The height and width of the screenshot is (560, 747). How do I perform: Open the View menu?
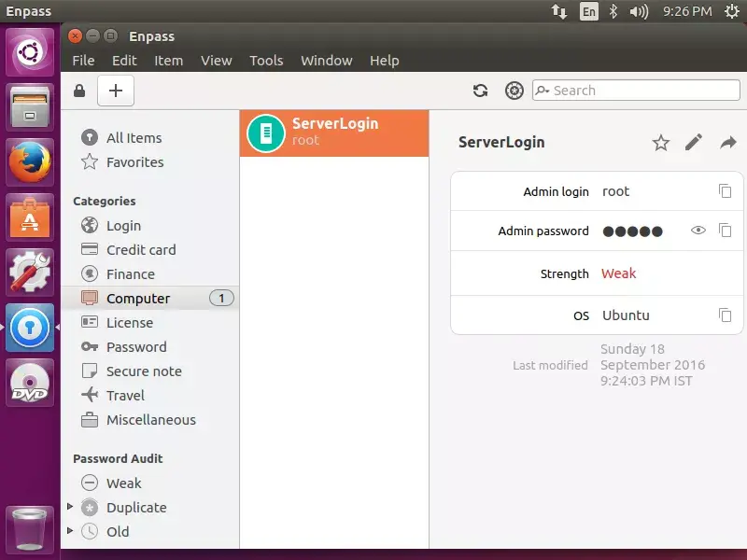tap(217, 61)
